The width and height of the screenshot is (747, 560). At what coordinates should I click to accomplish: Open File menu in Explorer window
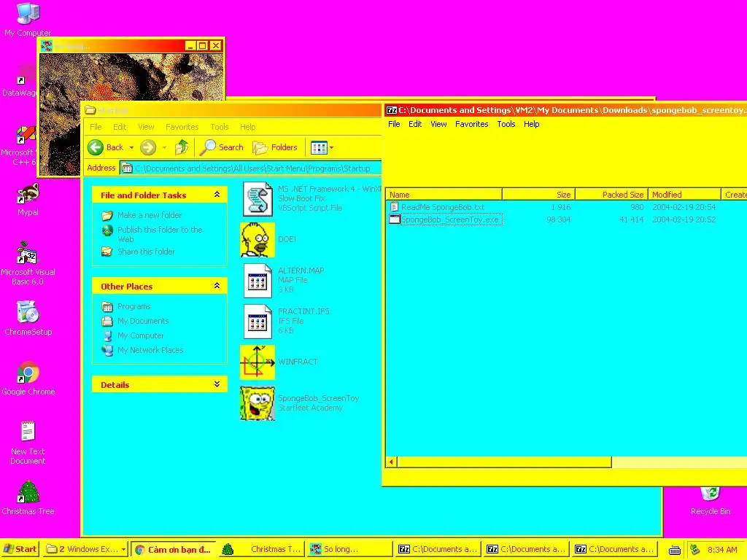click(x=96, y=127)
